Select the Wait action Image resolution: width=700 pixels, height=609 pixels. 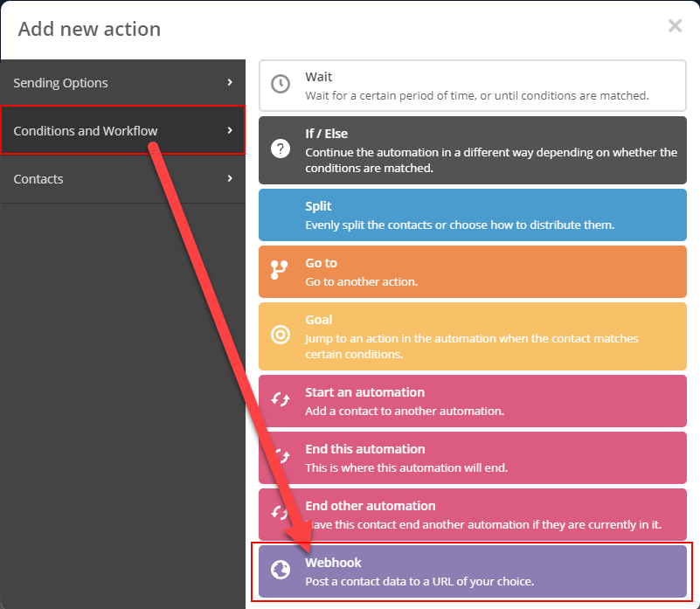[472, 86]
